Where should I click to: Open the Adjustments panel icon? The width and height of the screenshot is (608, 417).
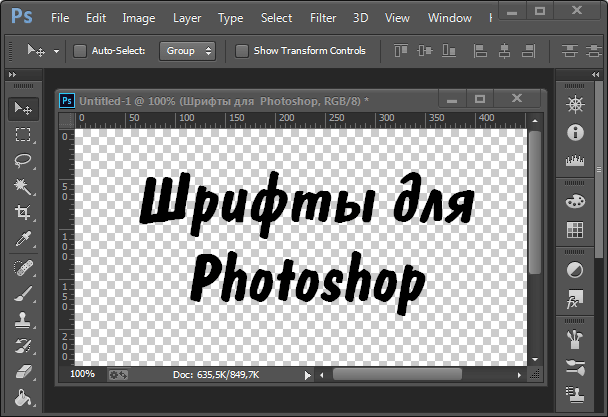(x=575, y=270)
